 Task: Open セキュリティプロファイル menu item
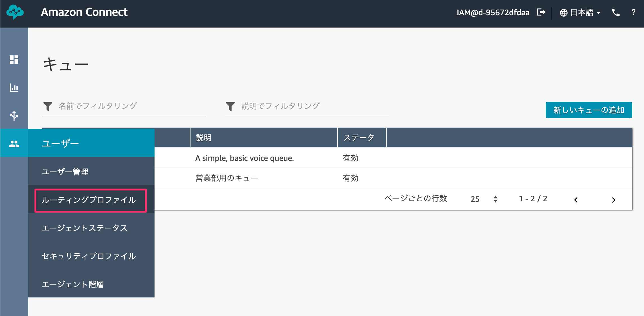pos(91,255)
